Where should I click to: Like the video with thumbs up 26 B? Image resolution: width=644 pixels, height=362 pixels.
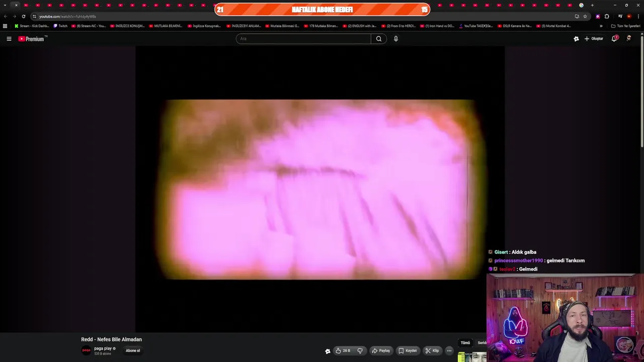coord(343,351)
